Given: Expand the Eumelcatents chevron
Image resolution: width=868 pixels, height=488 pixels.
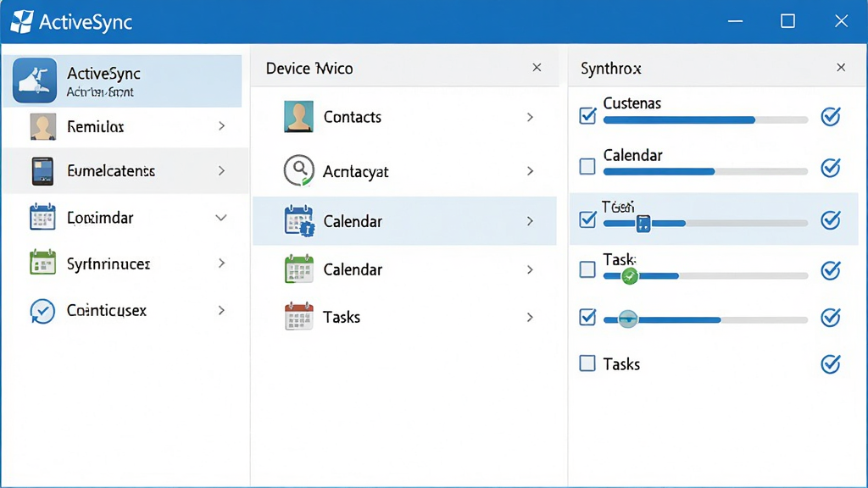Looking at the screenshot, I should 221,170.
